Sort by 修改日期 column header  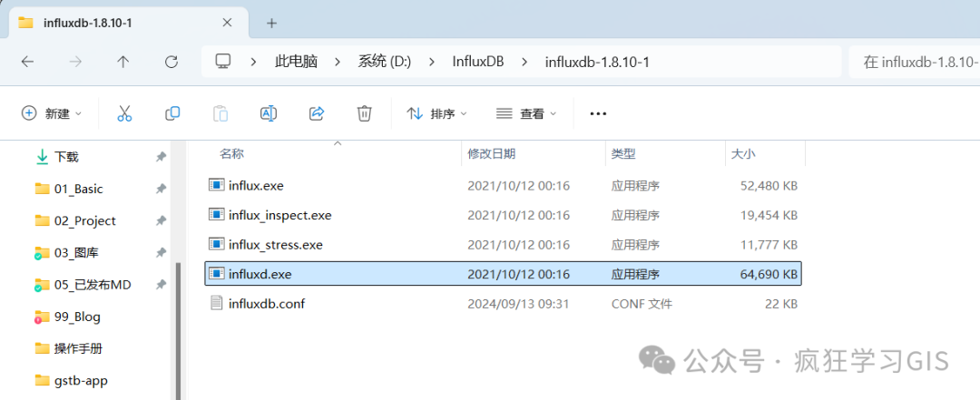point(492,154)
